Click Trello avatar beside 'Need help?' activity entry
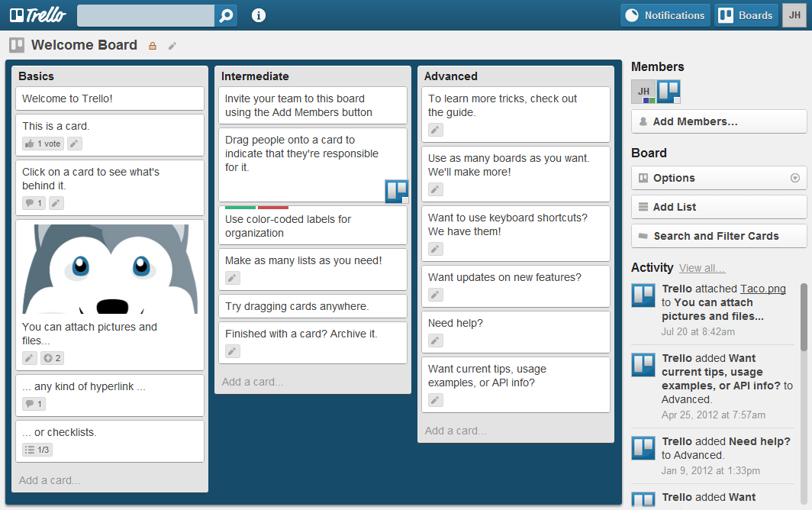 (643, 448)
